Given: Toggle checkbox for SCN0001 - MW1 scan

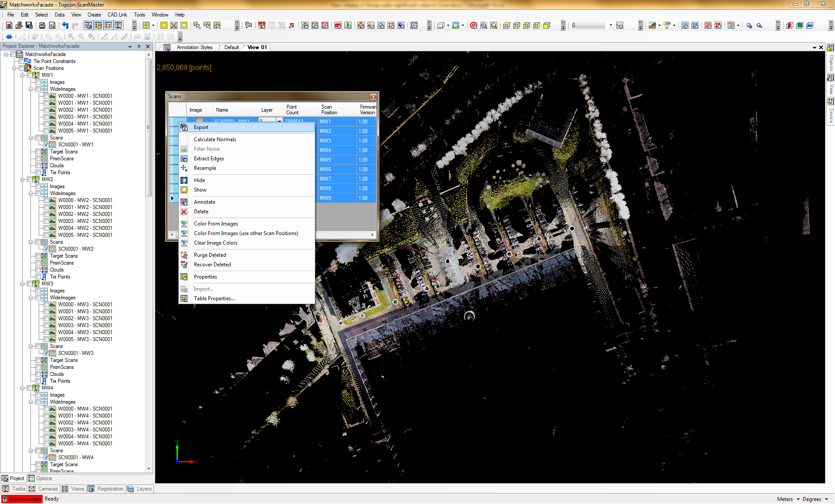Looking at the screenshot, I should coord(46,145).
